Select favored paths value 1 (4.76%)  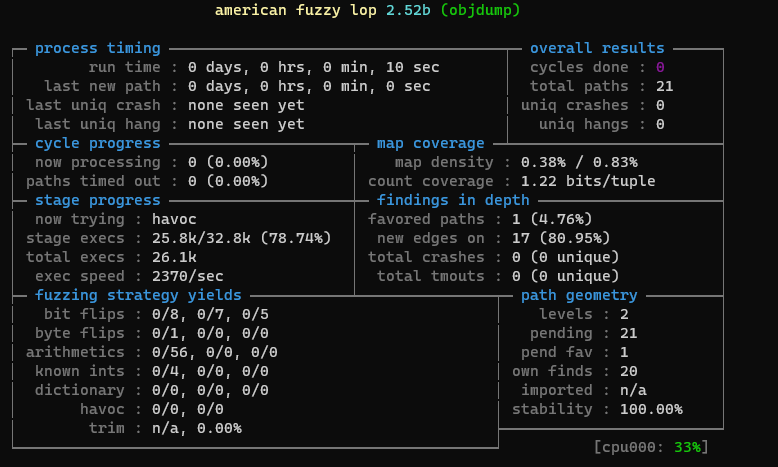point(552,219)
